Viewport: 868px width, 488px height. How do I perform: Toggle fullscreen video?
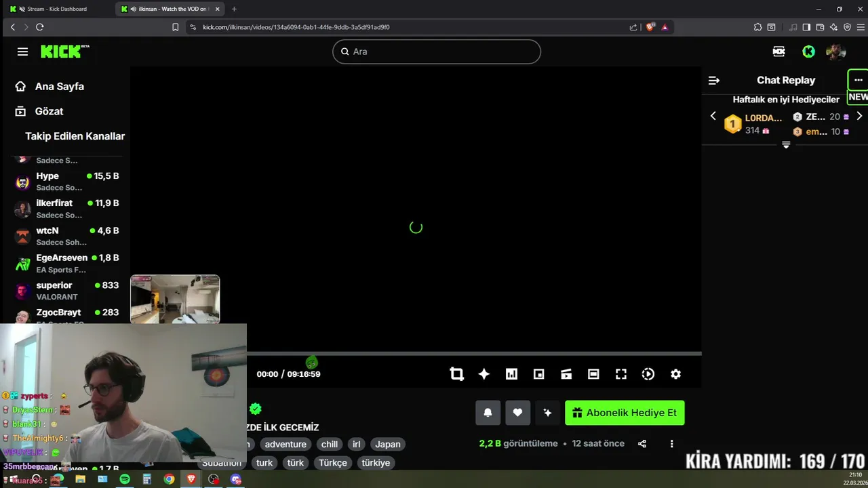click(620, 374)
